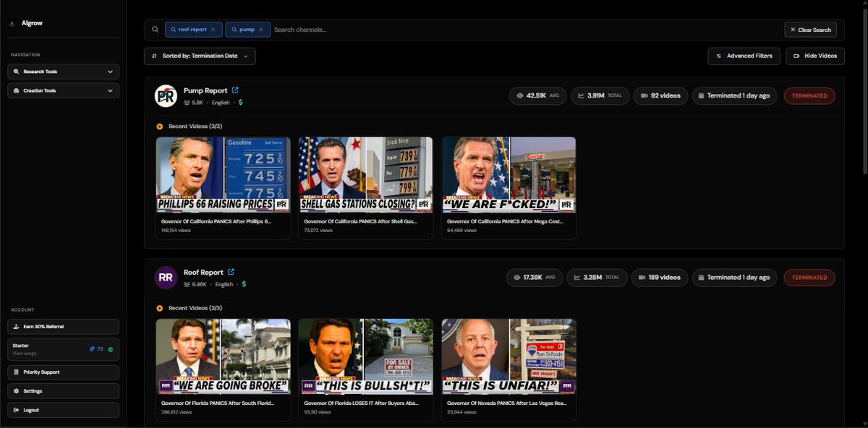Click the Pump Report channel avatar
Image resolution: width=868 pixels, height=428 pixels.
(x=166, y=95)
